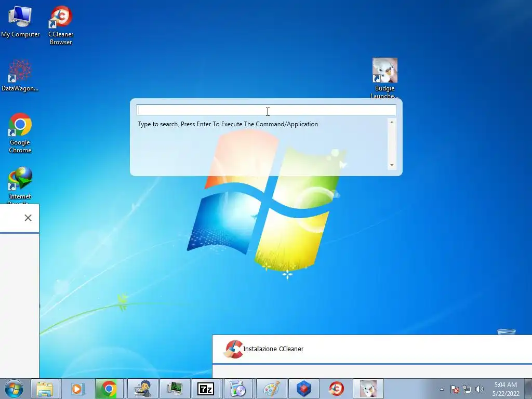Select the Budgie Launcher desktop shortcut
Screen dimensions: 532x399
[x=384, y=78]
